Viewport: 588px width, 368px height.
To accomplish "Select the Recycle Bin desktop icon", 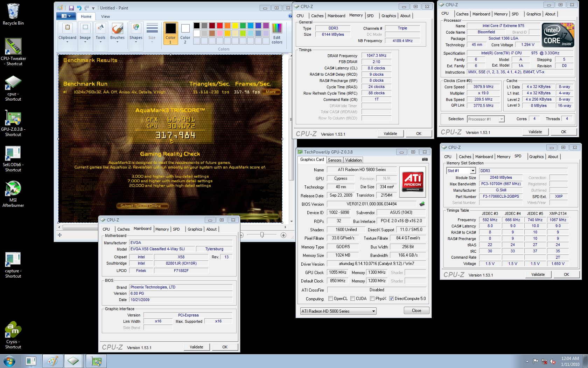I will (x=13, y=14).
